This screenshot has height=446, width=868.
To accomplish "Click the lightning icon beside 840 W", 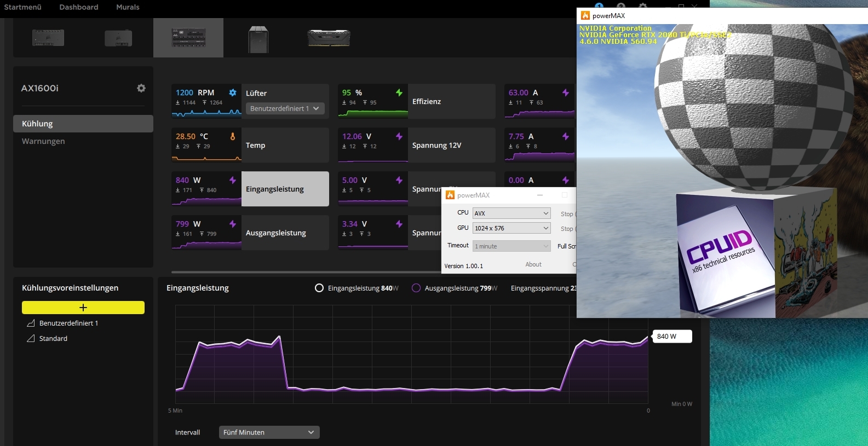I will pos(233,180).
